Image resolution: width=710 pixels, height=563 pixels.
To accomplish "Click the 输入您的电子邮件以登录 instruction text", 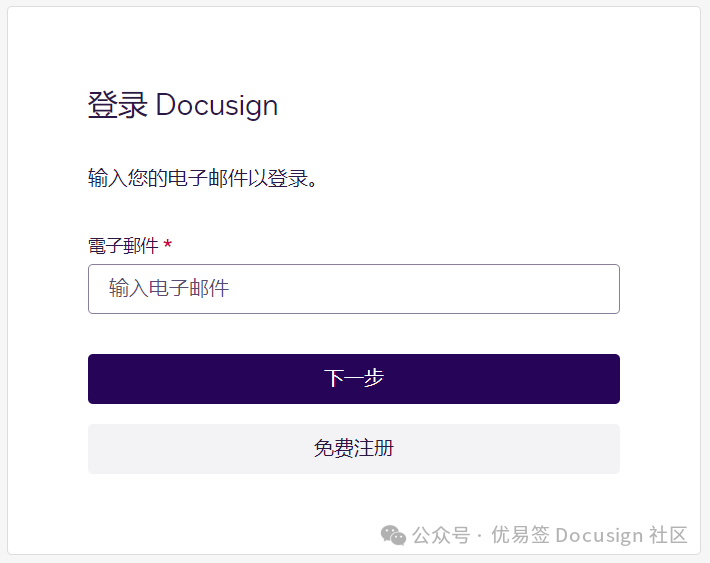I will click(202, 178).
